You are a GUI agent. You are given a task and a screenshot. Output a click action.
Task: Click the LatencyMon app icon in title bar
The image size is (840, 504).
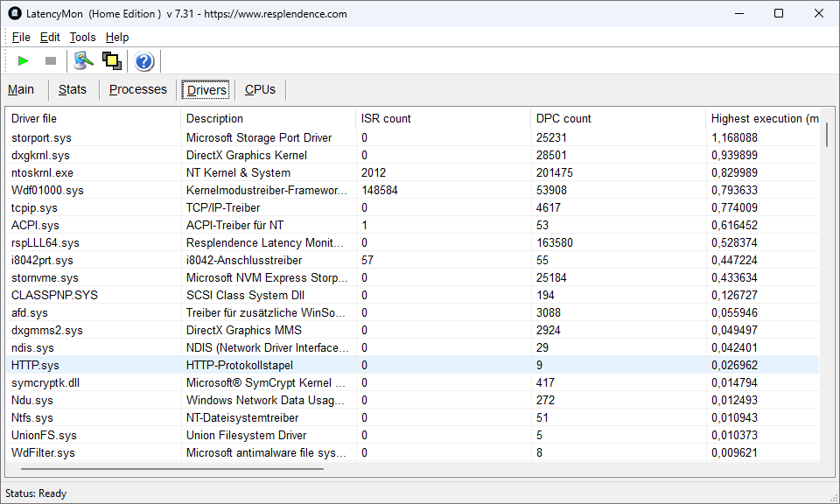tap(14, 13)
